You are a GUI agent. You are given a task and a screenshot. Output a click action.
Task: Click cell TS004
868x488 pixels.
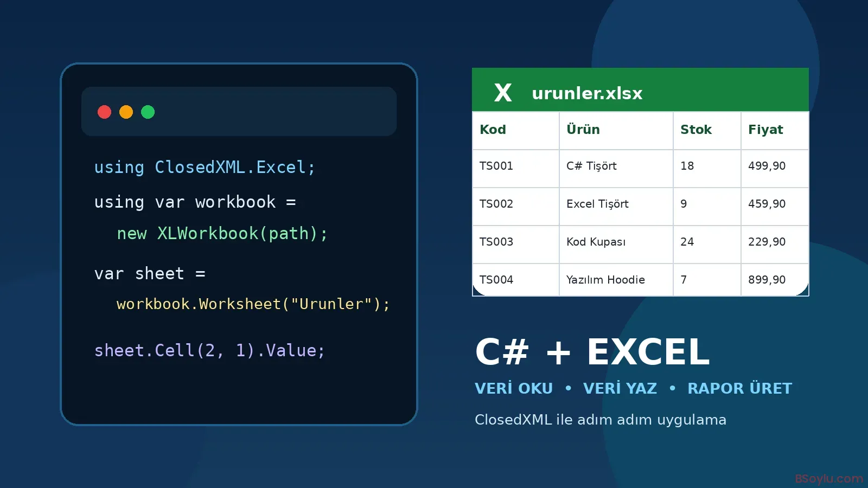tap(516, 280)
